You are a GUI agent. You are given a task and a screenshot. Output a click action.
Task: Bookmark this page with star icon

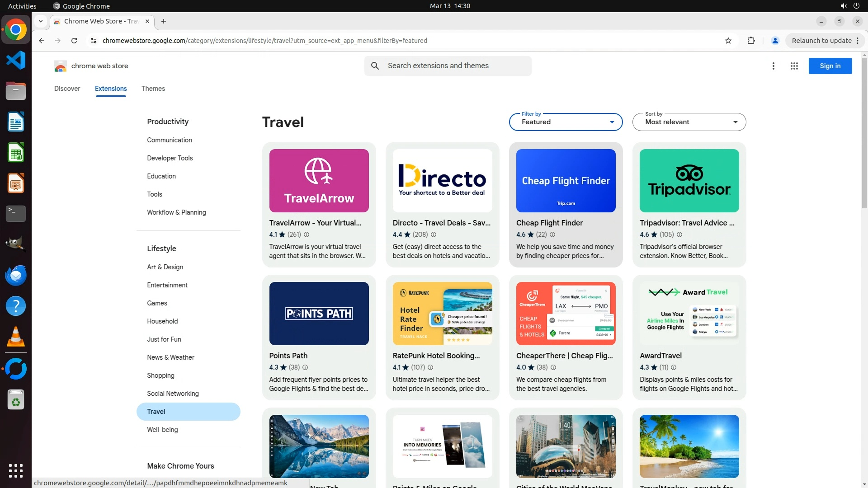pos(728,41)
